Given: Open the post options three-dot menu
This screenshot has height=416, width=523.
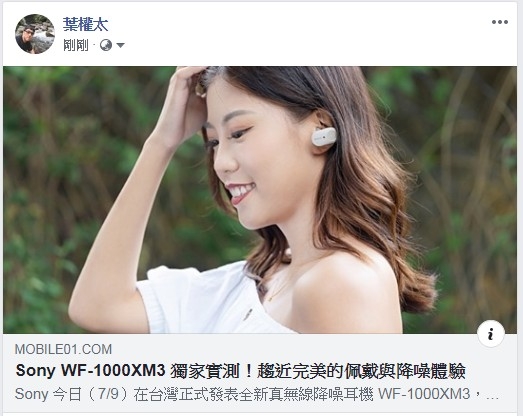Looking at the screenshot, I should (x=499, y=22).
